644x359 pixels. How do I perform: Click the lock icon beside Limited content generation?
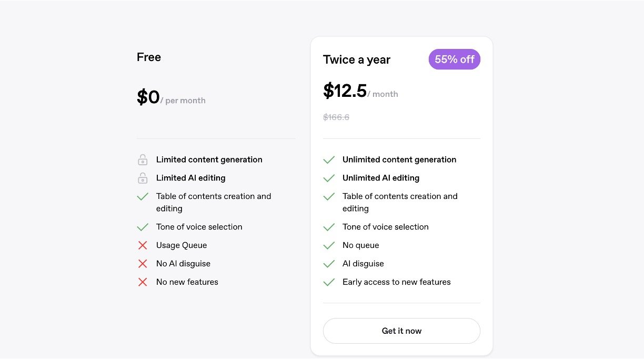(x=143, y=159)
